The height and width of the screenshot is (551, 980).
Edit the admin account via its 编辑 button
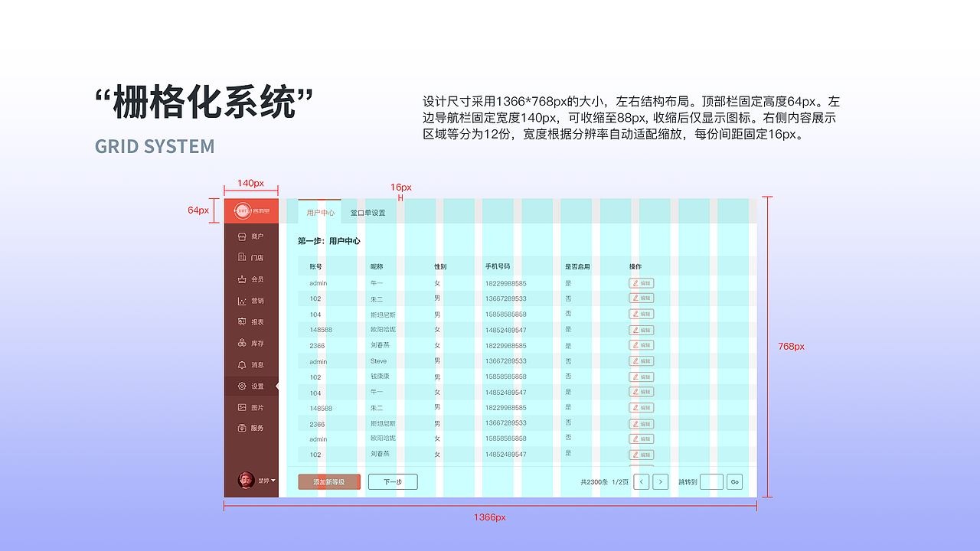click(x=640, y=282)
